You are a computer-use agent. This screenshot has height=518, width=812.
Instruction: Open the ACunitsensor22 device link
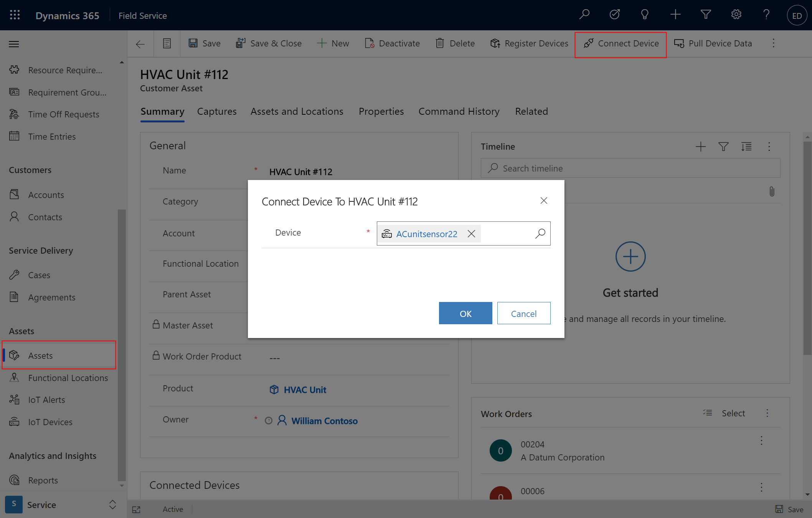pyautogui.click(x=427, y=234)
